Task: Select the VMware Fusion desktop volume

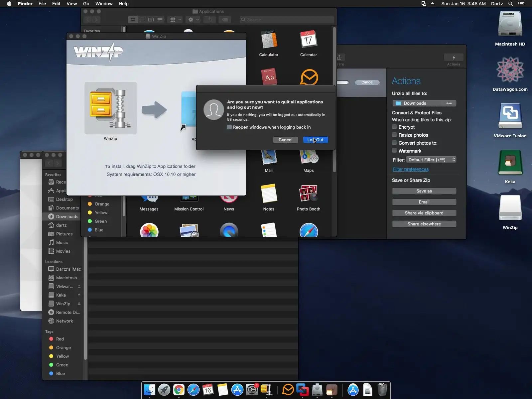Action: (x=510, y=116)
